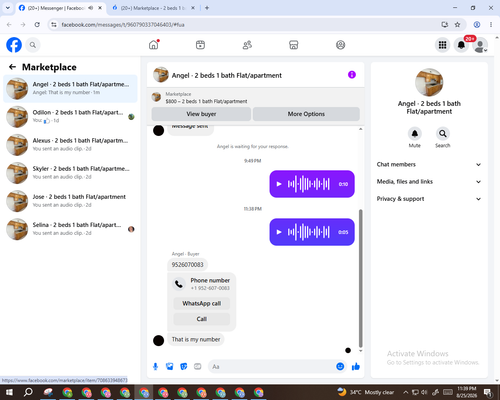Open the Notifications bell with 20+ badge
This screenshot has width=500, height=400.
(461, 45)
